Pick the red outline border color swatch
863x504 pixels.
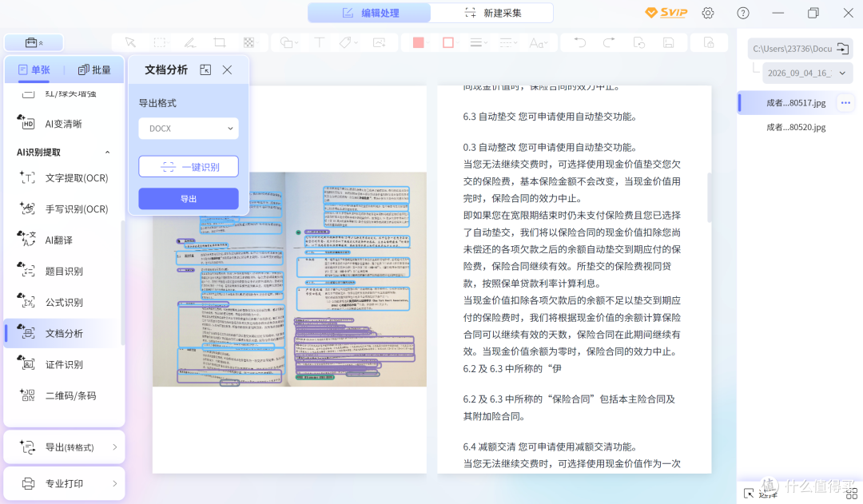(x=448, y=42)
